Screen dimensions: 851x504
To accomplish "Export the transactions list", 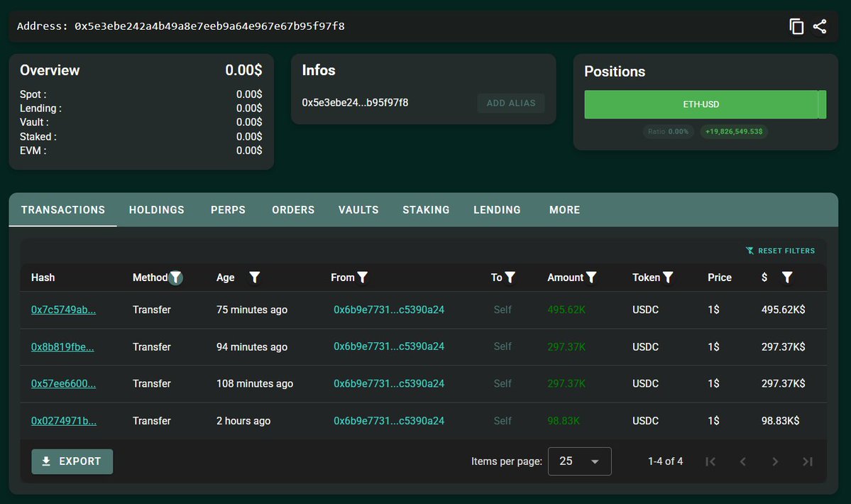I will (72, 461).
